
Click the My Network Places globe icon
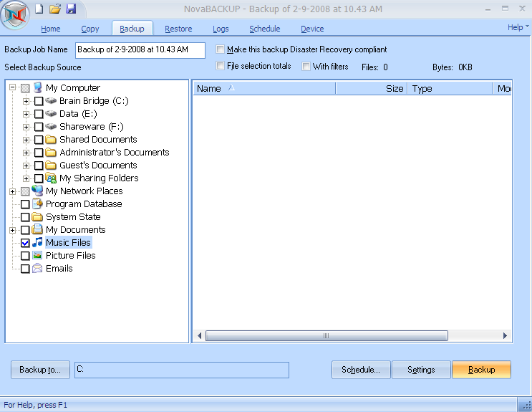[x=37, y=191]
